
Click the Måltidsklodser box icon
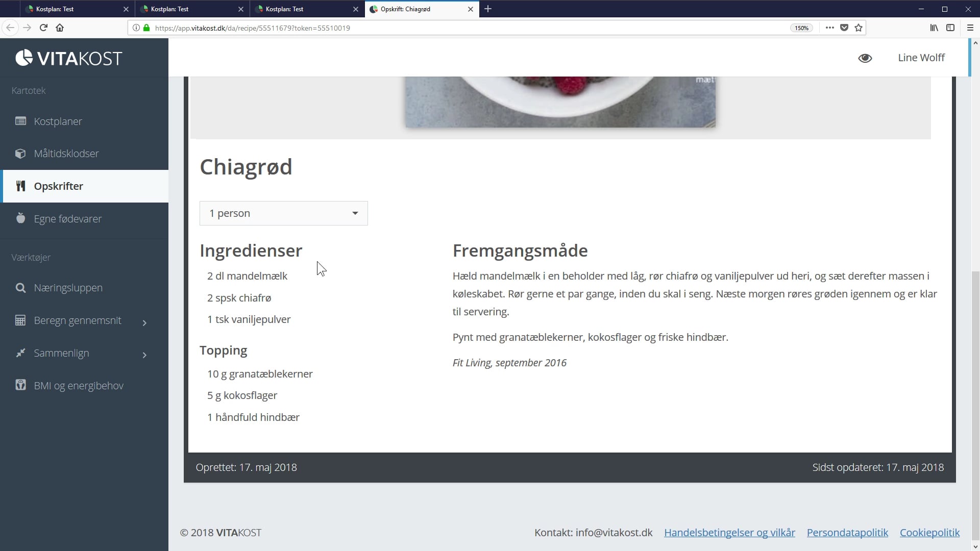point(20,154)
